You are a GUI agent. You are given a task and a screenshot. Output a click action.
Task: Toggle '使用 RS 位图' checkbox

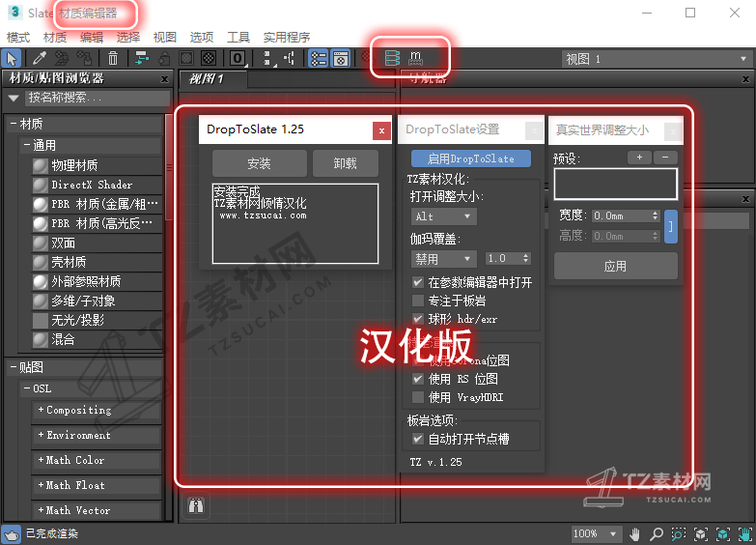418,379
